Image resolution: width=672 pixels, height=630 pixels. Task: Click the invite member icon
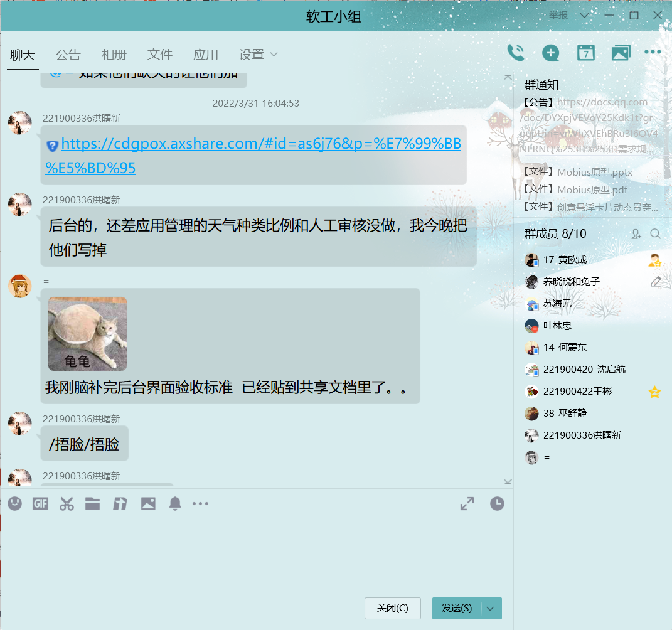(x=636, y=234)
